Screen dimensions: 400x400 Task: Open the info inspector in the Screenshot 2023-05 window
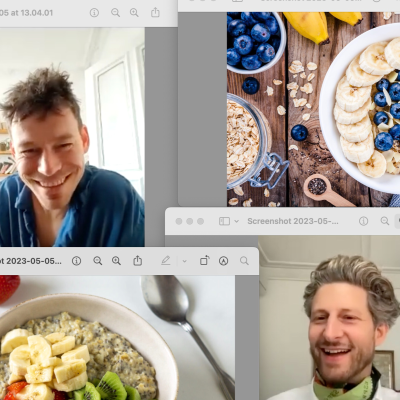[364, 221]
